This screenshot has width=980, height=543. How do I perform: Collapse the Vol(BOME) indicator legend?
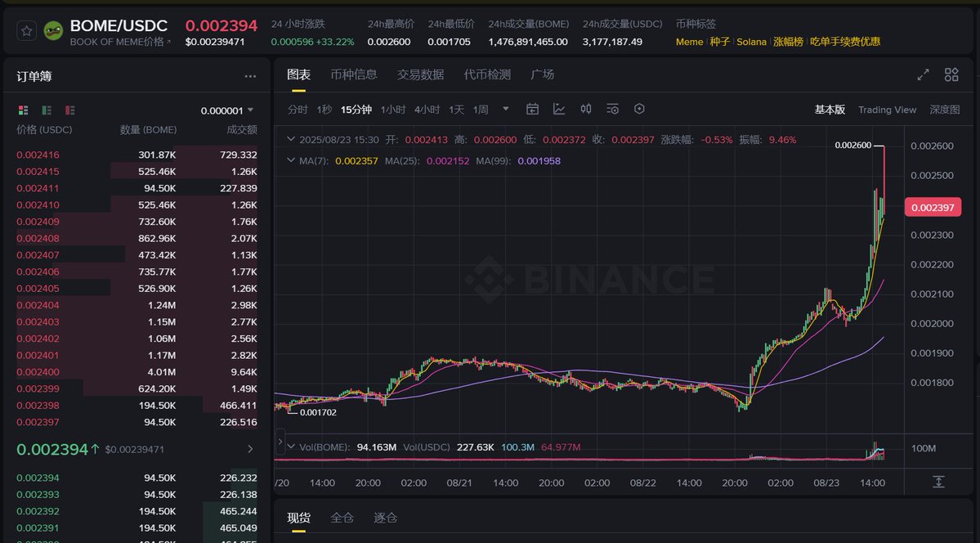pyautogui.click(x=291, y=447)
